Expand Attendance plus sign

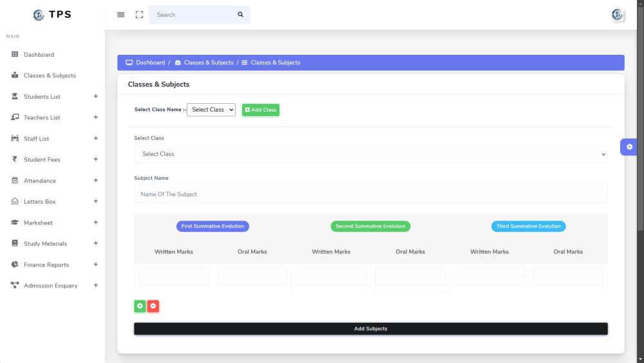click(x=96, y=180)
